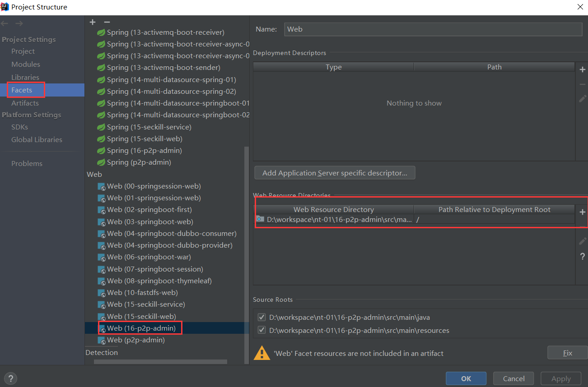Viewport: 588px width, 387px height.
Task: Select the Facets settings section
Action: (x=22, y=90)
